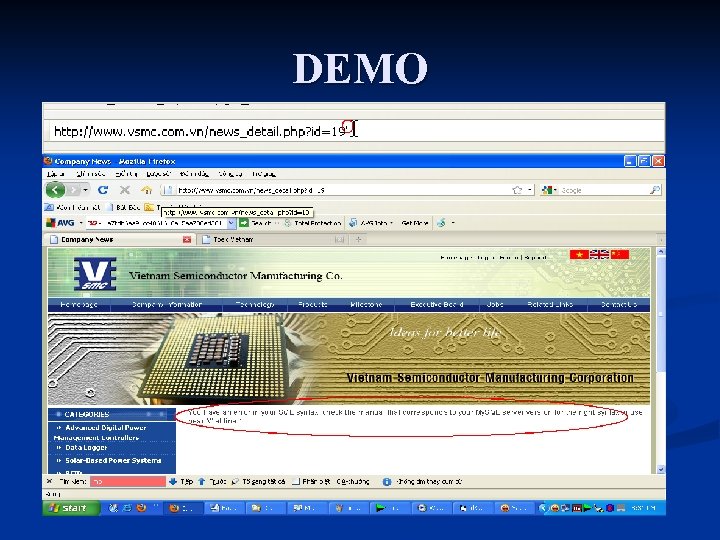
Task: Click the green AVG Search button
Action: [255, 223]
